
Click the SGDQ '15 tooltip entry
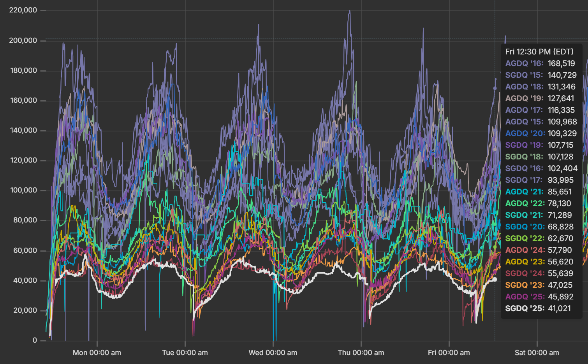pos(541,75)
